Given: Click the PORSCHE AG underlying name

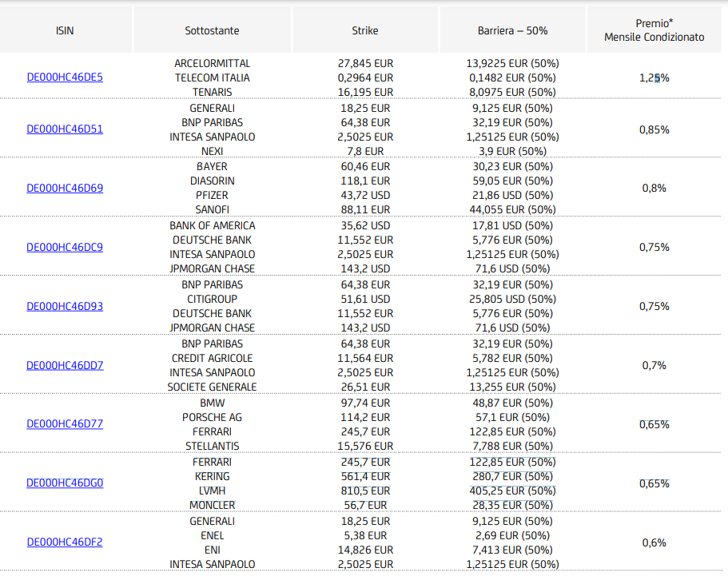Looking at the screenshot, I should 213,417.
